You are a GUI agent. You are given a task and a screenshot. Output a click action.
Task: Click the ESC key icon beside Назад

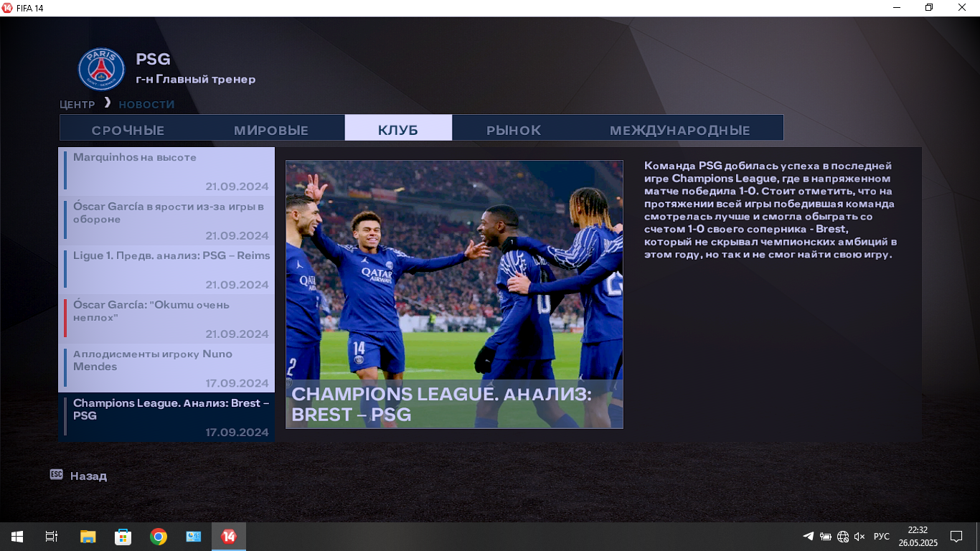click(x=57, y=474)
